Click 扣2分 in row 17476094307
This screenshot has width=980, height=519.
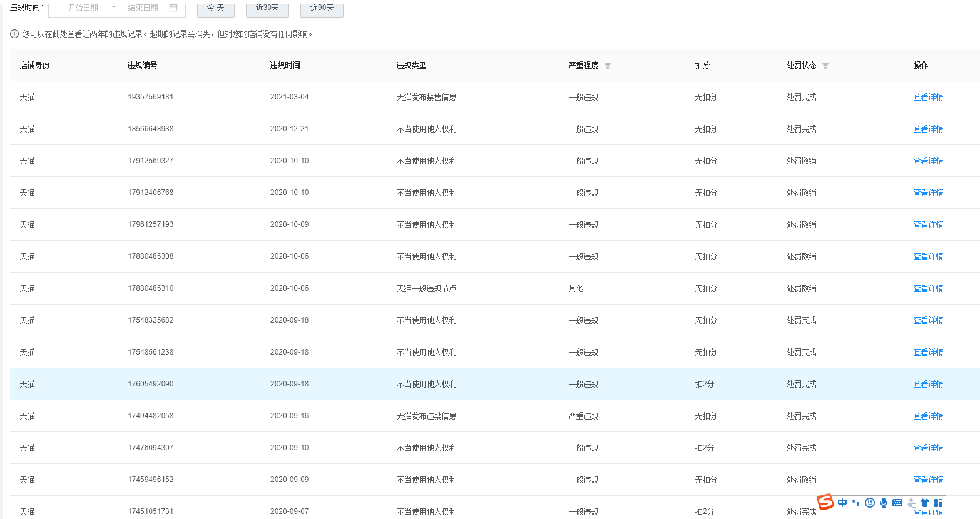coord(704,448)
